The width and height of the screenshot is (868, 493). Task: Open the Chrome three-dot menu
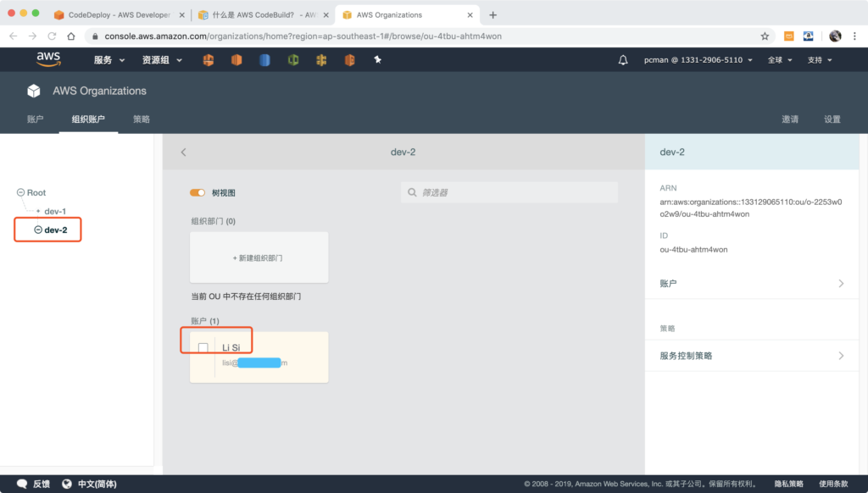pos(854,36)
